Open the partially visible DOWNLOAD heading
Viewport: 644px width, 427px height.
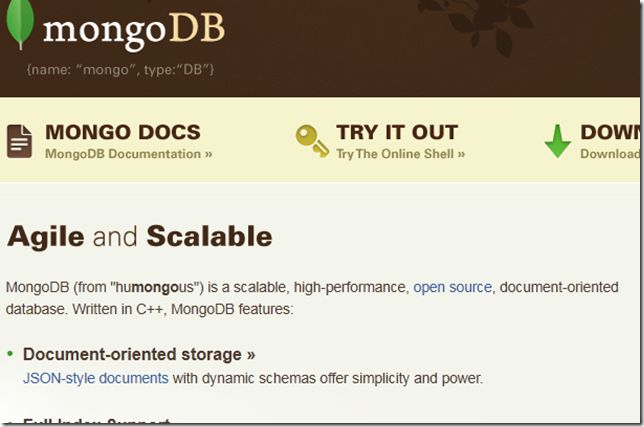(x=610, y=132)
